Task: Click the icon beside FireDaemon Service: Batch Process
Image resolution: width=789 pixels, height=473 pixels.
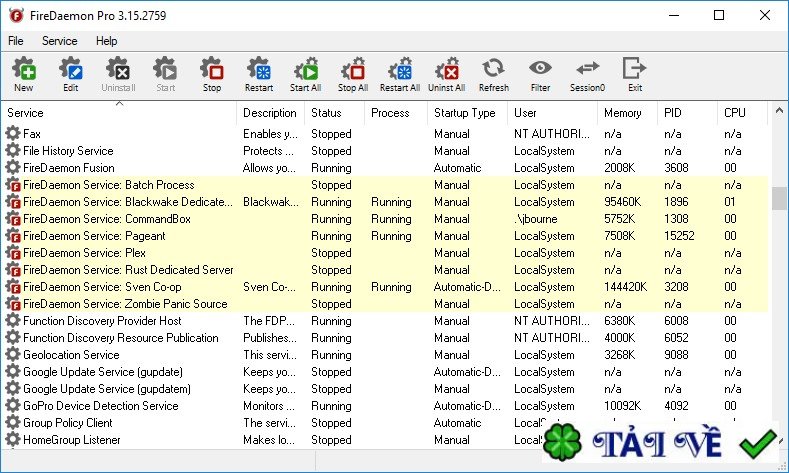Action: [13, 185]
